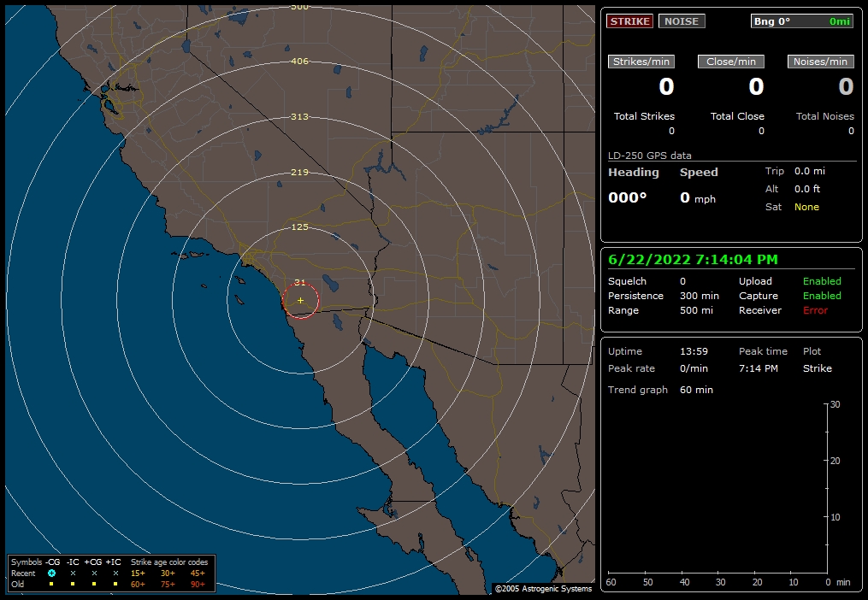This screenshot has height=600, width=868.
Task: Click the Recent -CG cyan symbol in legend
Action: coord(51,574)
